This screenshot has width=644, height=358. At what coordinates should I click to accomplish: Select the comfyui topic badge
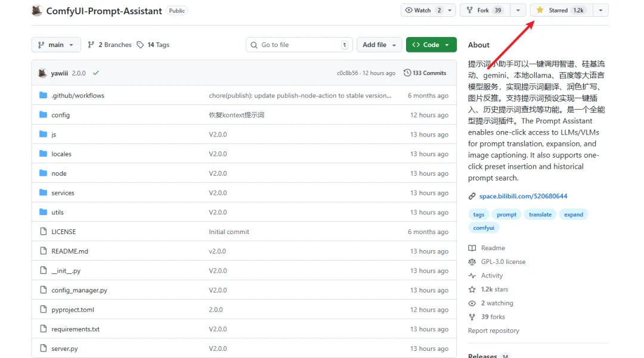pos(484,228)
